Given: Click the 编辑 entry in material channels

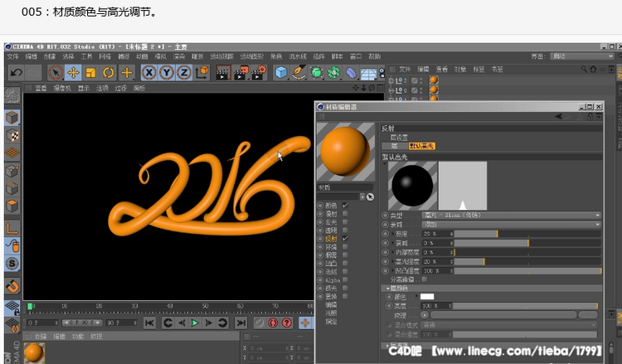Looking at the screenshot, I should 331,305.
